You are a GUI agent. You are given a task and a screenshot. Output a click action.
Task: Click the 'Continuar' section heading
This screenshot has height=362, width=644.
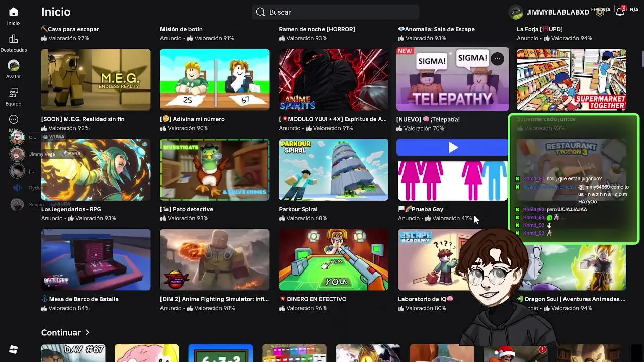click(x=61, y=332)
